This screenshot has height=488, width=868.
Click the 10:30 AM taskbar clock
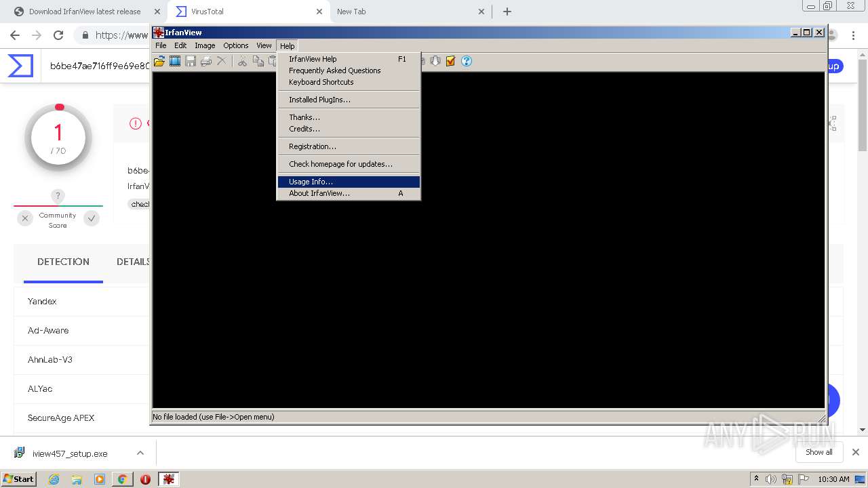point(833,479)
